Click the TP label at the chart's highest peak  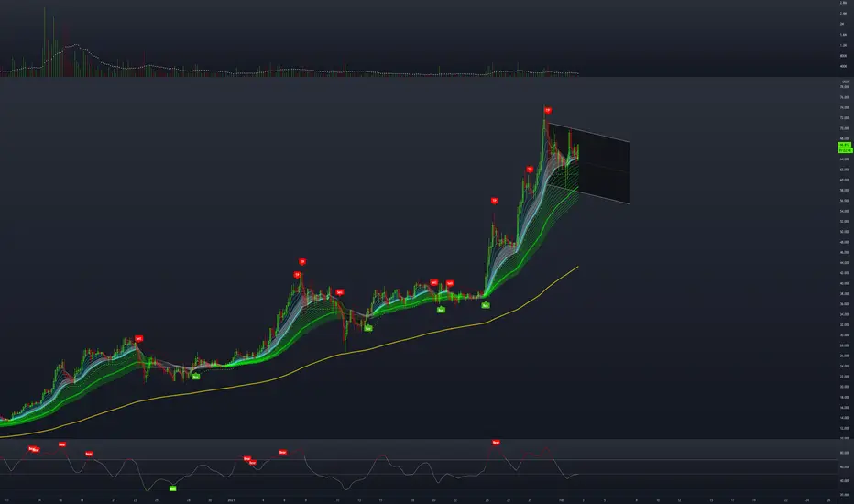pos(548,111)
